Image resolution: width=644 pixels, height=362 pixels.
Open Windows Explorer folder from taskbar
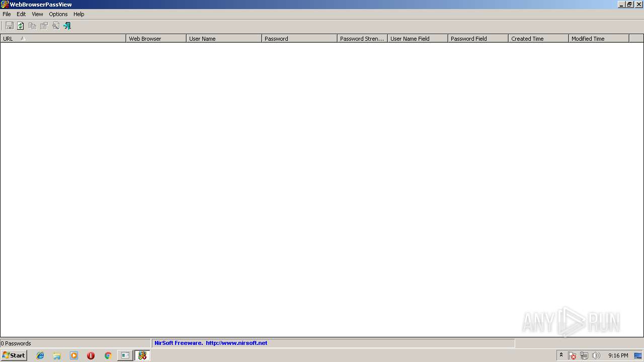point(57,355)
